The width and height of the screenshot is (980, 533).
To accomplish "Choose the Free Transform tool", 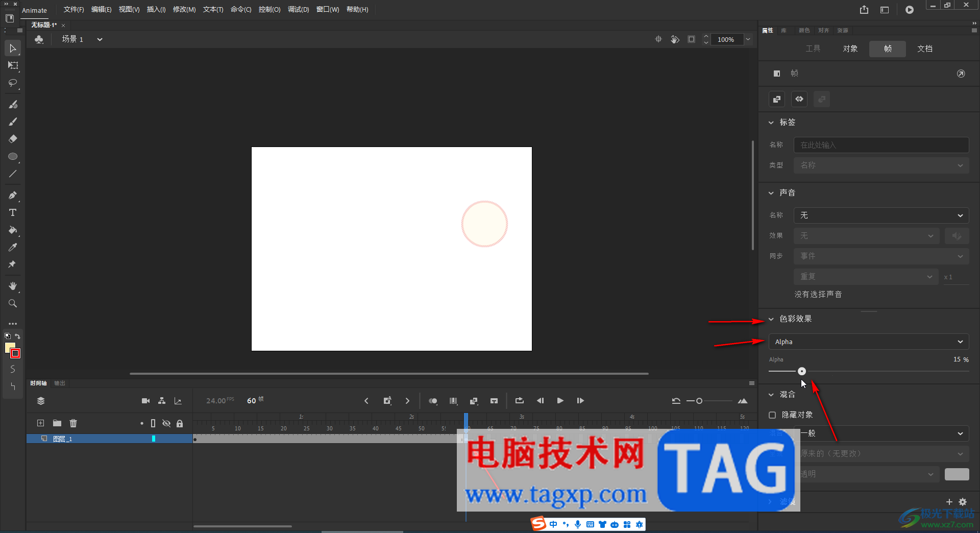I will click(x=13, y=65).
